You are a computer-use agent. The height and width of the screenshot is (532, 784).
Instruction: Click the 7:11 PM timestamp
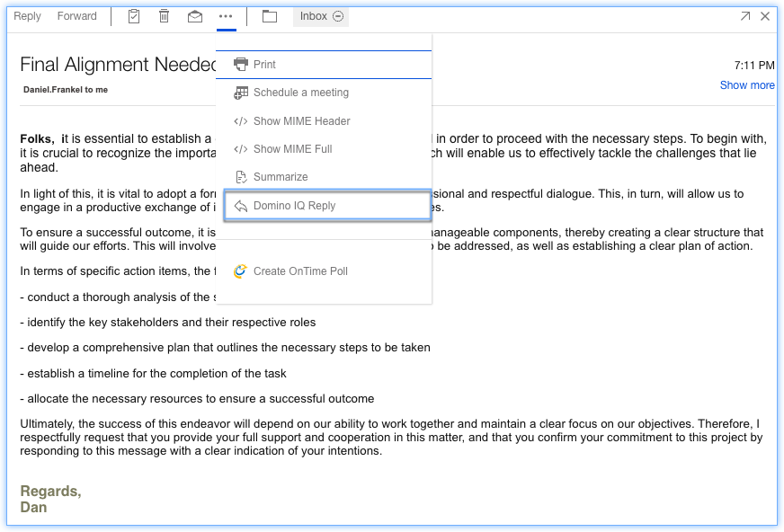point(754,66)
